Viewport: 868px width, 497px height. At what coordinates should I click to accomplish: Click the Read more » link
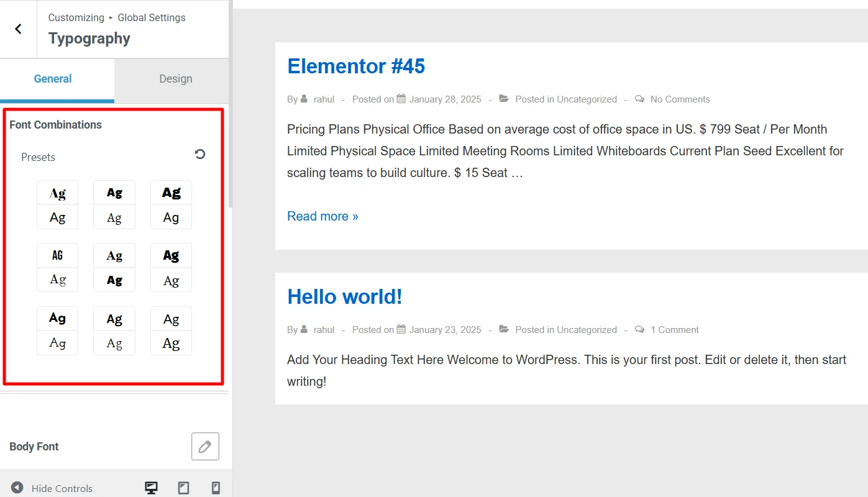(x=322, y=216)
